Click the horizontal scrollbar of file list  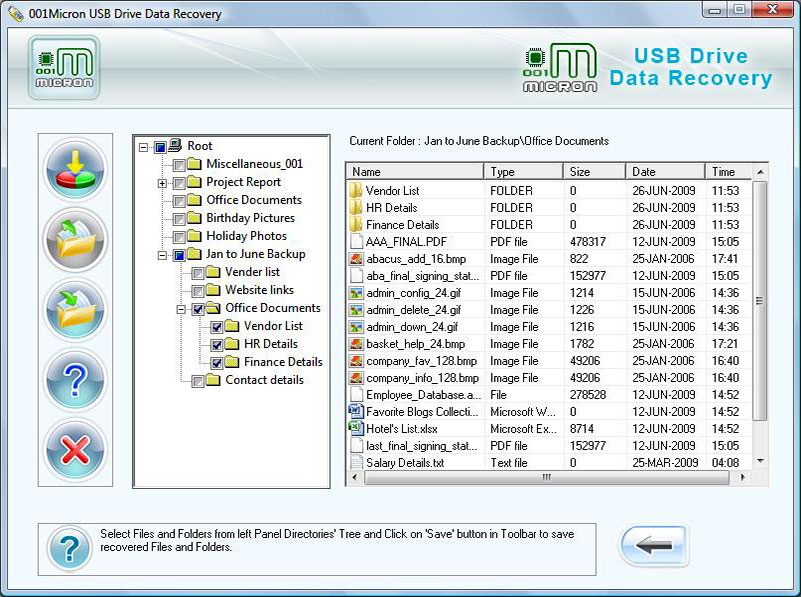(546, 478)
